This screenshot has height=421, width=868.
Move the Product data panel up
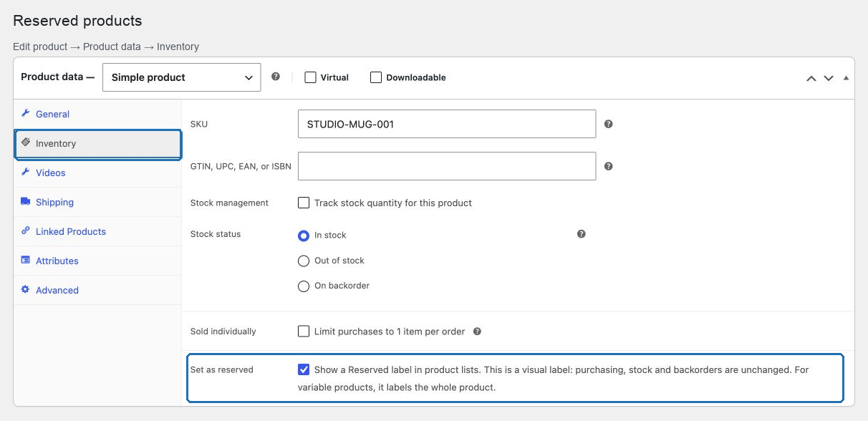811,78
